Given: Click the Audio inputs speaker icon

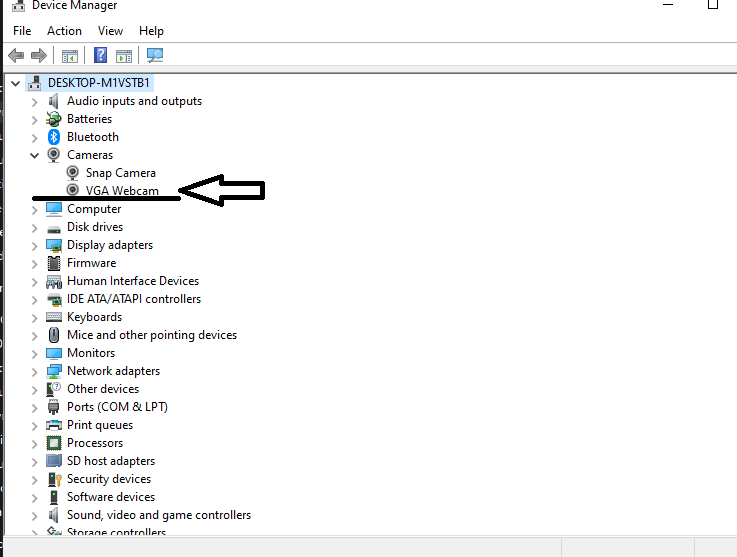Looking at the screenshot, I should (x=54, y=101).
